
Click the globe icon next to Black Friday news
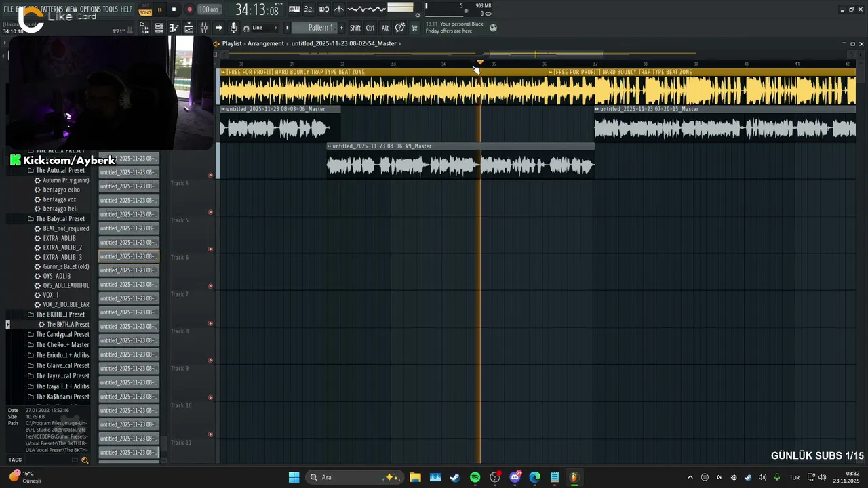point(493,28)
